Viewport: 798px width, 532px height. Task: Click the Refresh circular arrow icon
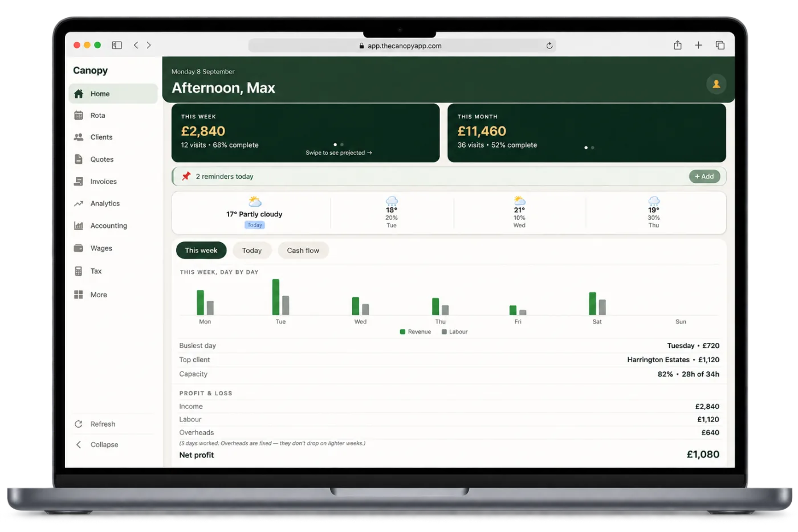(x=79, y=424)
